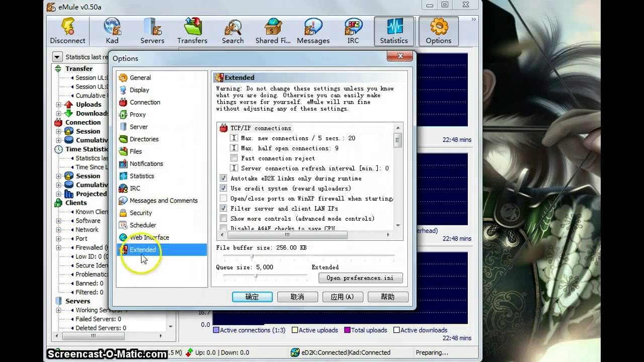644x362 pixels.
Task: Select the Statistics icon in Options list
Action: coord(123,176)
